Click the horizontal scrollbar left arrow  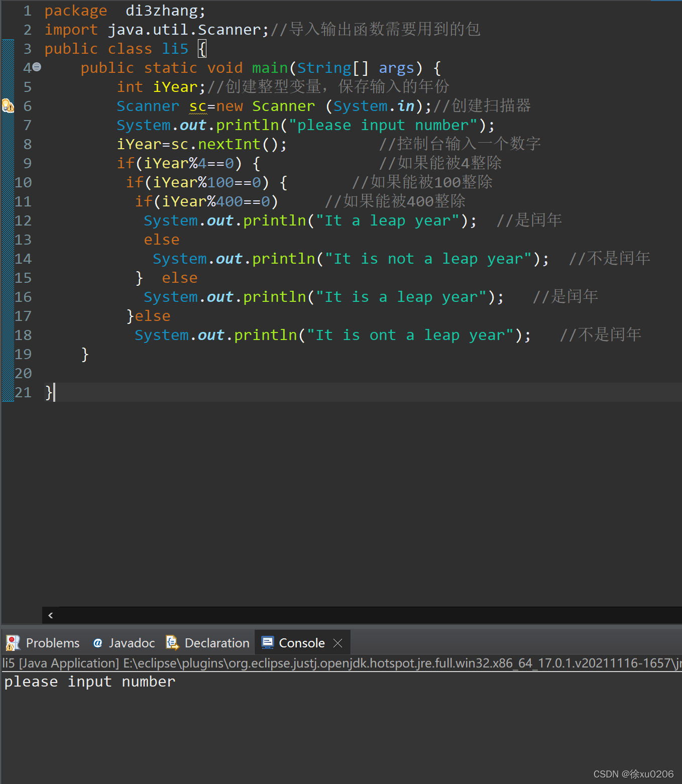[x=50, y=615]
